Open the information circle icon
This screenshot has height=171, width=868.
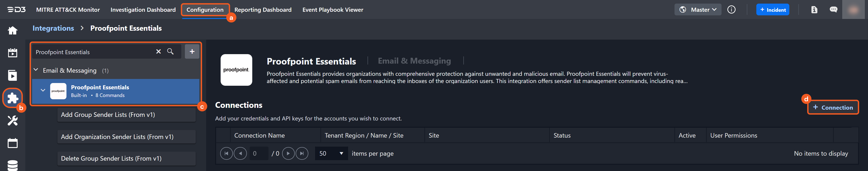(731, 10)
